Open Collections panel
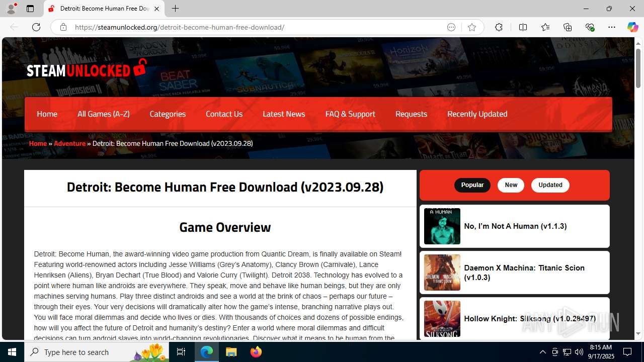This screenshot has height=362, width=644. (568, 27)
